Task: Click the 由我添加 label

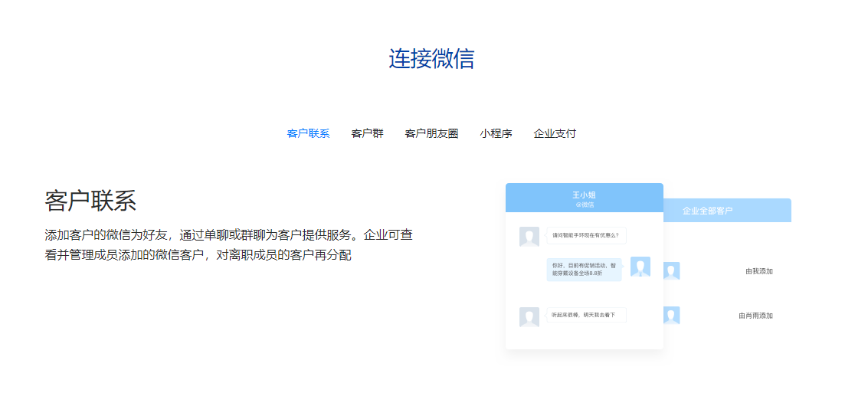Action: click(759, 271)
